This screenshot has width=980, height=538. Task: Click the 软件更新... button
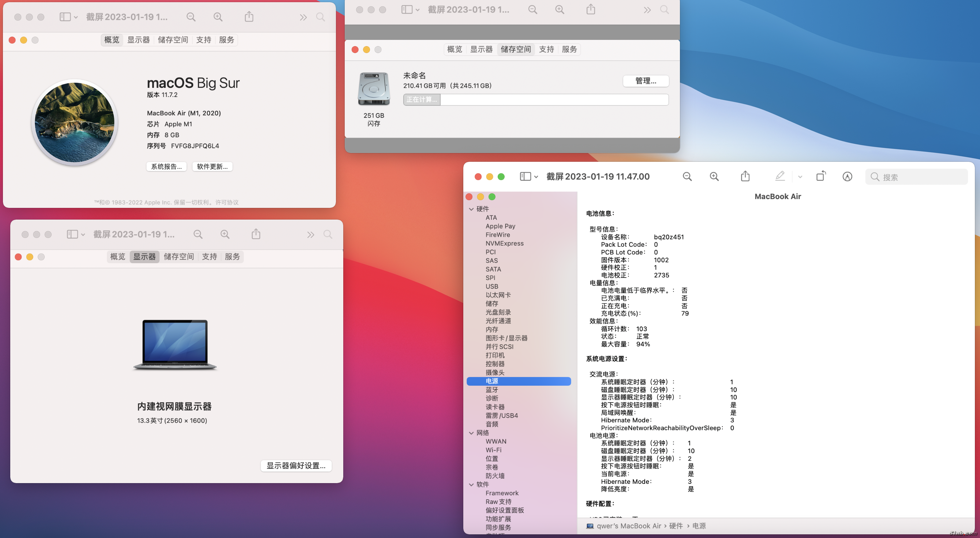coord(212,167)
